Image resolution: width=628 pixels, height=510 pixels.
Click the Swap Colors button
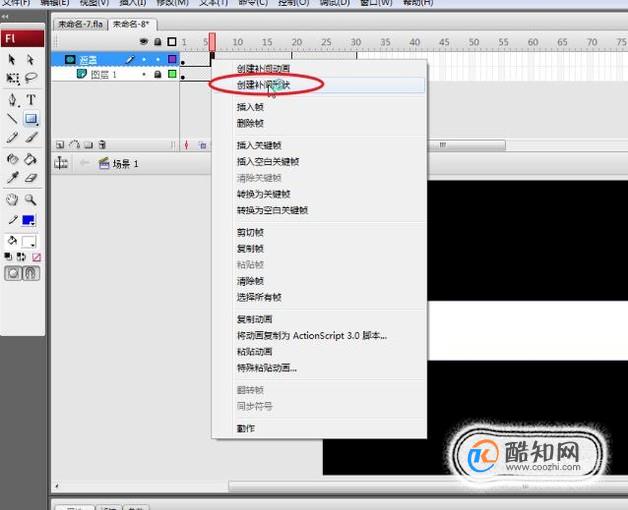[21, 257]
